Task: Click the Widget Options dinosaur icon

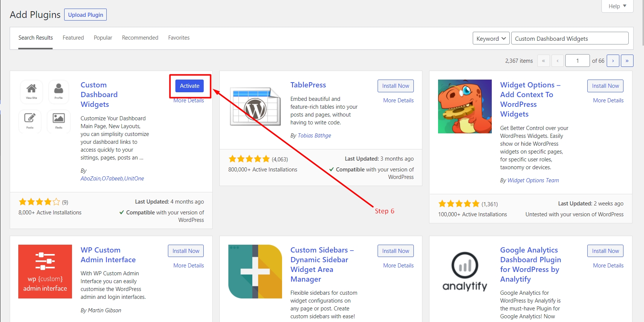Action: point(465,106)
